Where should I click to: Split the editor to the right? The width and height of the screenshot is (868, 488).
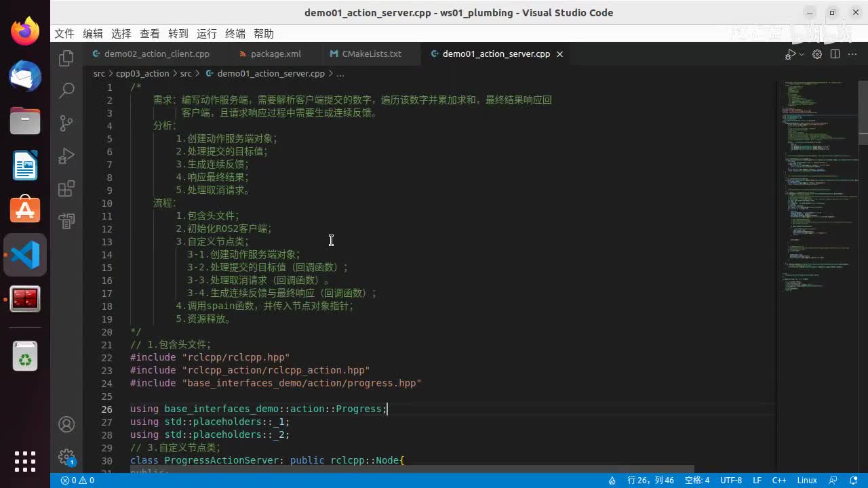835,54
